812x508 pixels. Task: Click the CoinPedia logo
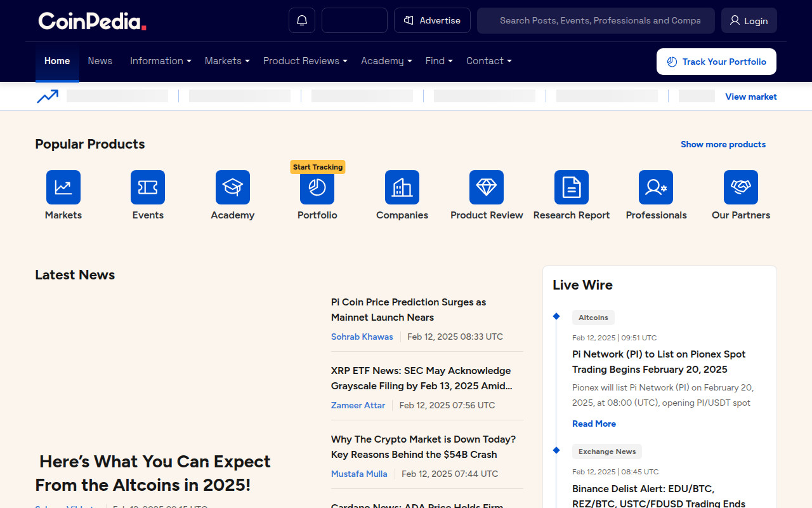click(93, 21)
